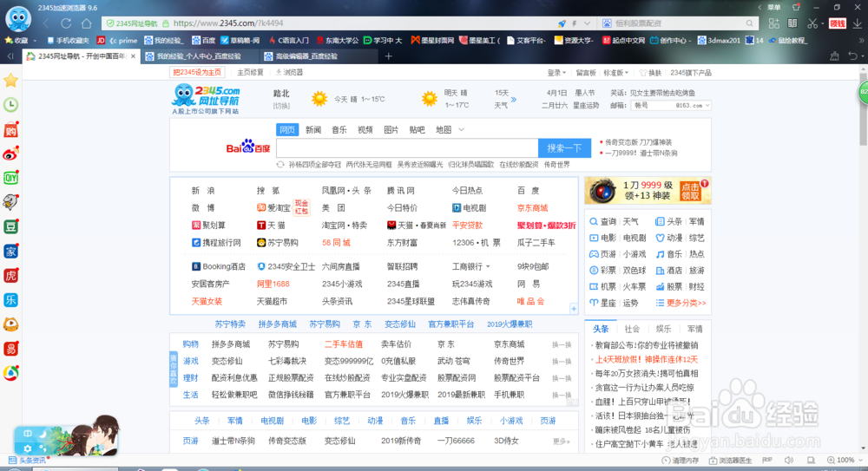Toggle reading mode book icon
The height and width of the screenshot is (471, 868).
pyautogui.click(x=792, y=23)
